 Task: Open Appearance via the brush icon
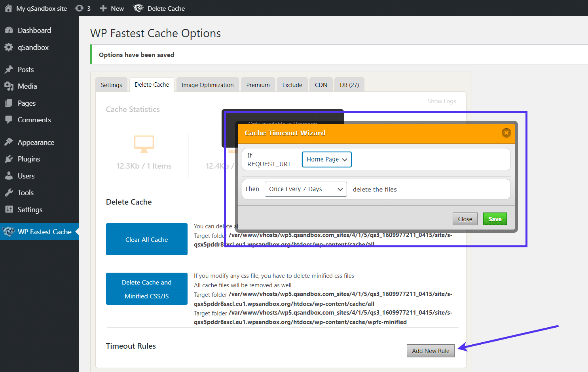point(9,142)
